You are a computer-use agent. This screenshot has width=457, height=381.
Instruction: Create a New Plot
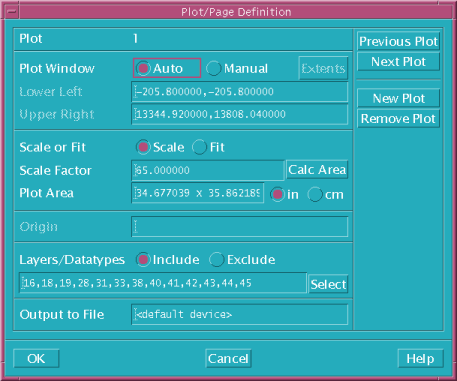398,98
